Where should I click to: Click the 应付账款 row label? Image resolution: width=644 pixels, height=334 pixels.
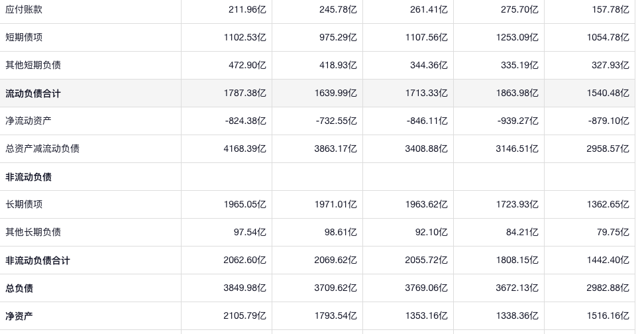24,9
